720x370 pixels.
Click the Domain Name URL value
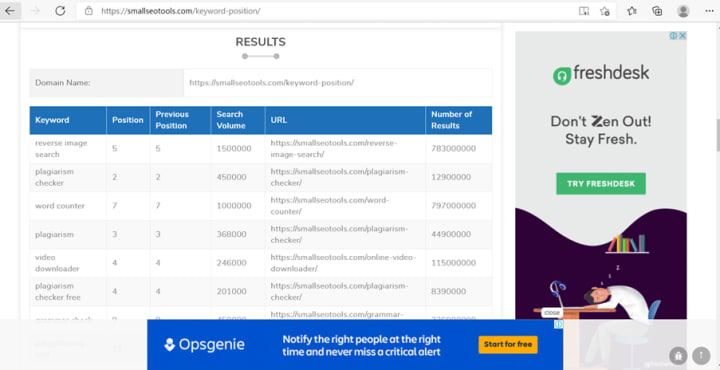pyautogui.click(x=271, y=83)
